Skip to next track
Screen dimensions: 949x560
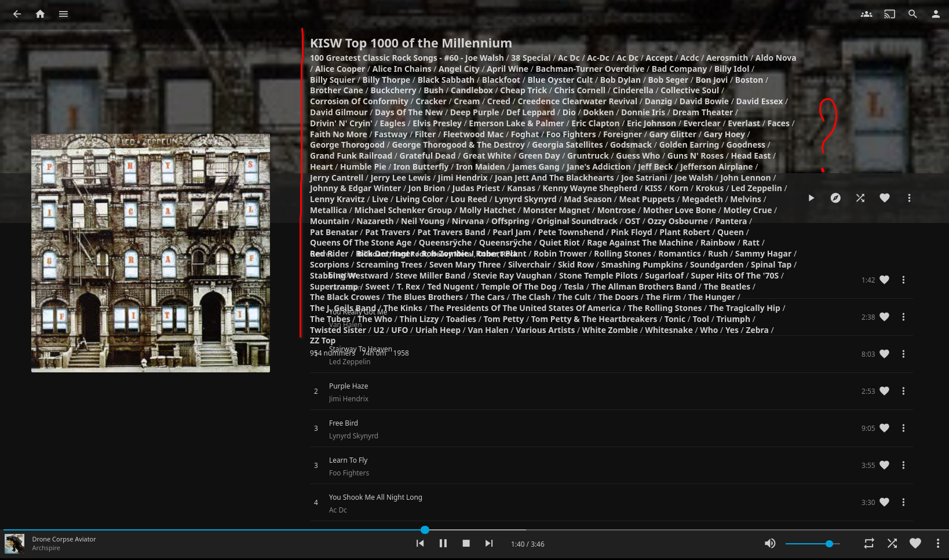pyautogui.click(x=489, y=543)
